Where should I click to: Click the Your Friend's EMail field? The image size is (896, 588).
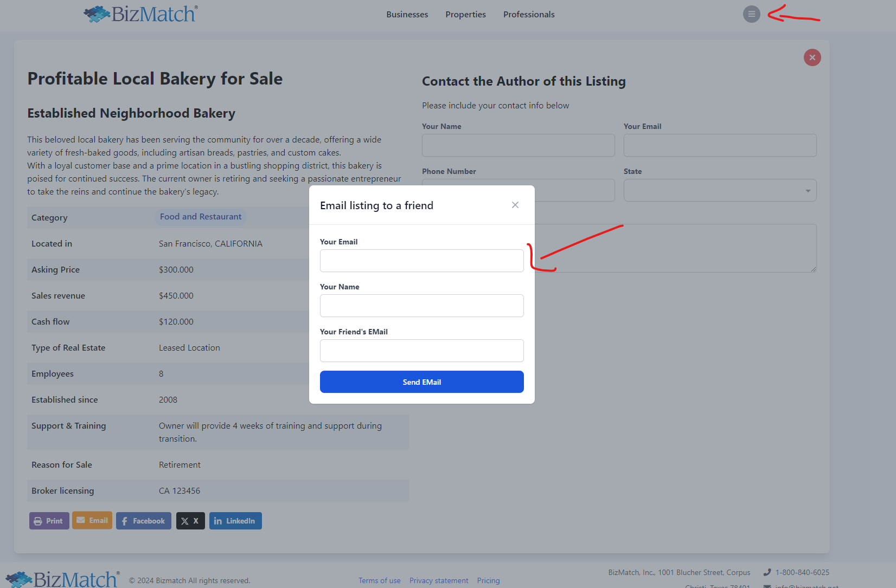click(x=421, y=351)
